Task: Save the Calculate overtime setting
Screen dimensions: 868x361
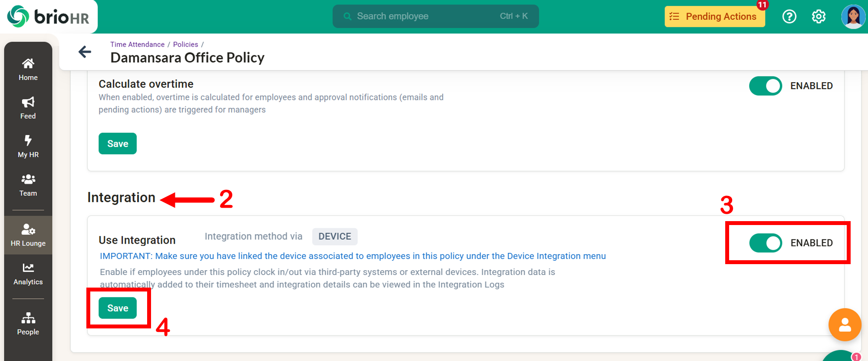Action: click(118, 144)
